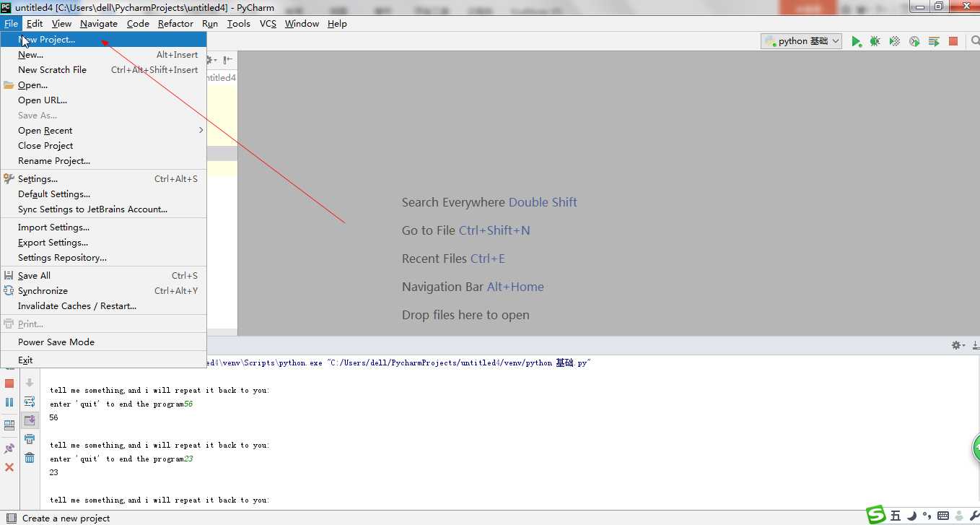Click Save All in File menu
The width and height of the screenshot is (980, 525).
coord(103,276)
